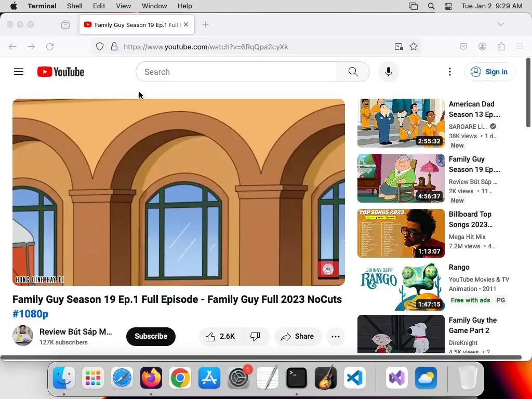The image size is (532, 399).
Task: Subscribe to the channel
Action: point(151,337)
